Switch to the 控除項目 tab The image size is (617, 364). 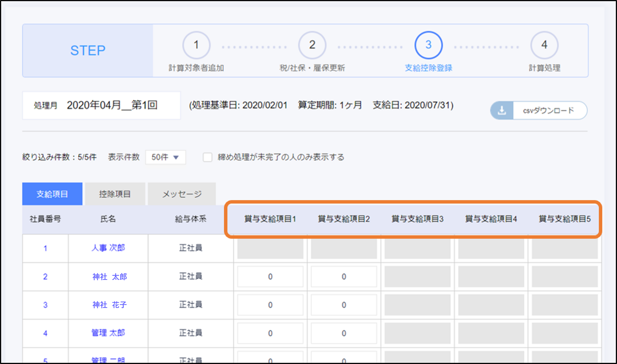(x=115, y=194)
